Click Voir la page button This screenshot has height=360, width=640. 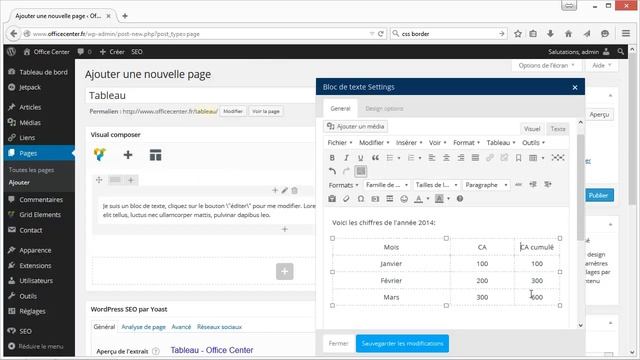[266, 111]
